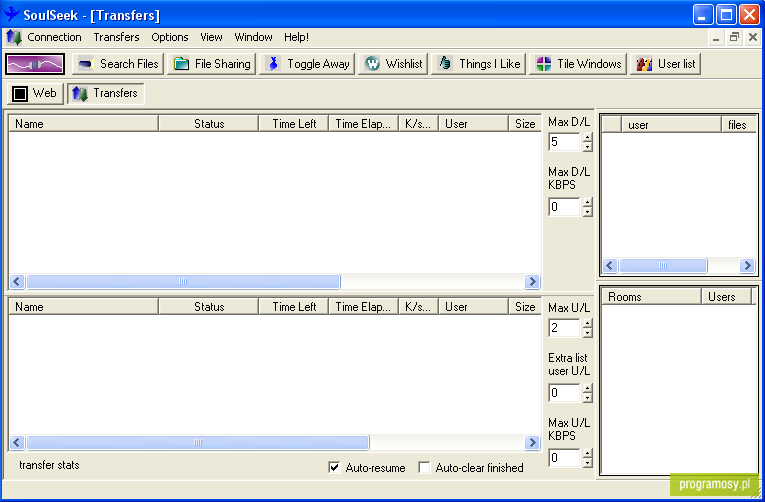Click downloads list scroll-left arrow
Viewport: 765px width, 502px height.
click(17, 281)
